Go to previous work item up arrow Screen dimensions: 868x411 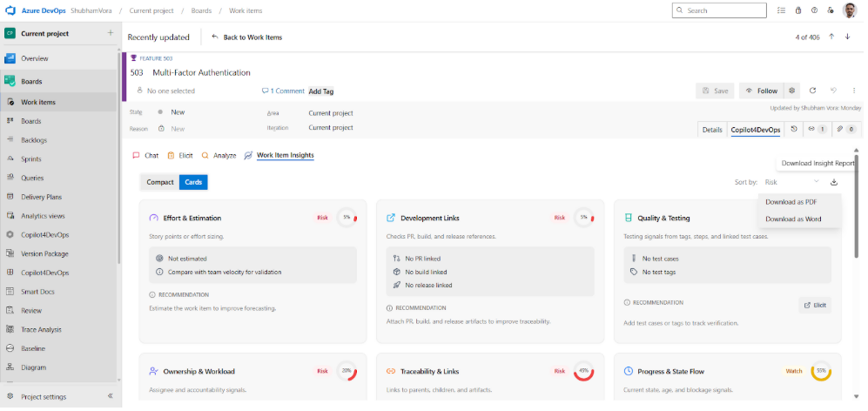click(x=831, y=37)
